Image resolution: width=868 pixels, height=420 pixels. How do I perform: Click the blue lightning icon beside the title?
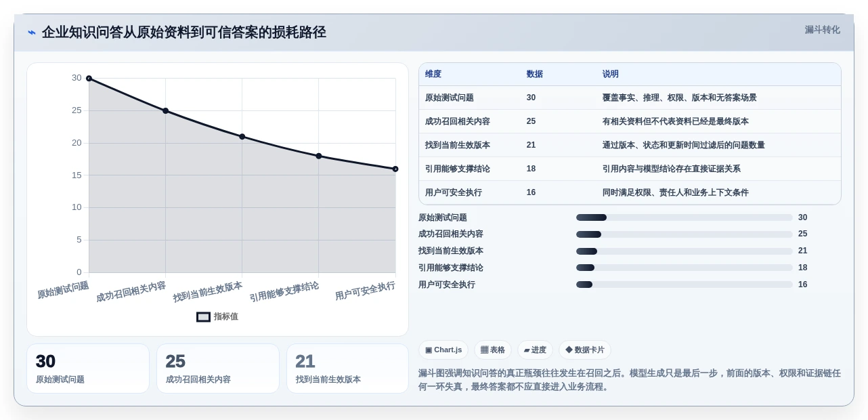(x=32, y=33)
